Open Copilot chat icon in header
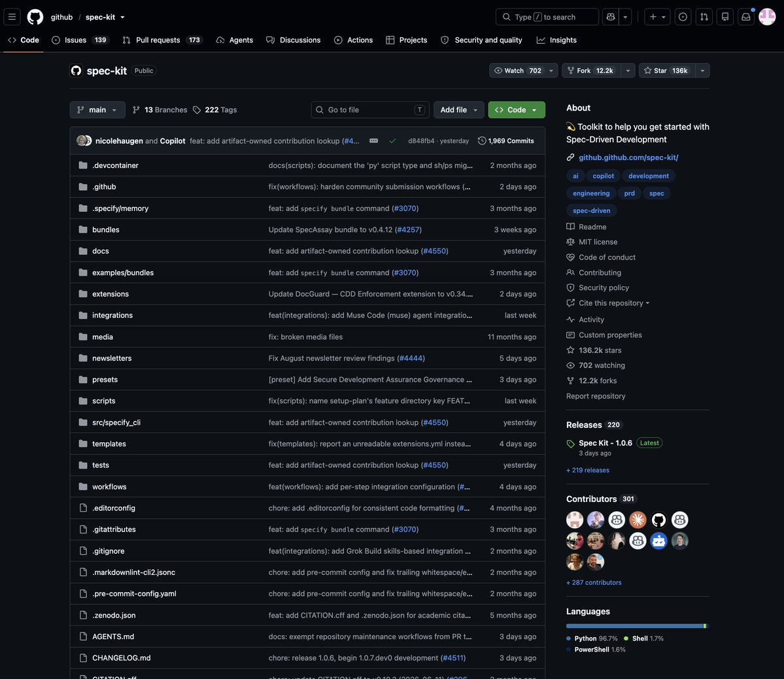784x679 pixels. tap(611, 17)
